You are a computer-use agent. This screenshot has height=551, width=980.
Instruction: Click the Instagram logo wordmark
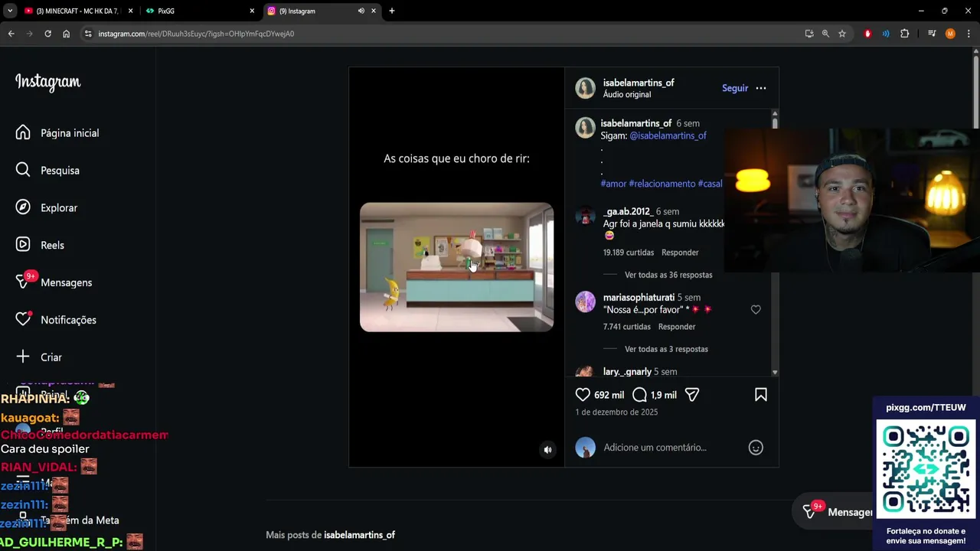[x=47, y=82]
